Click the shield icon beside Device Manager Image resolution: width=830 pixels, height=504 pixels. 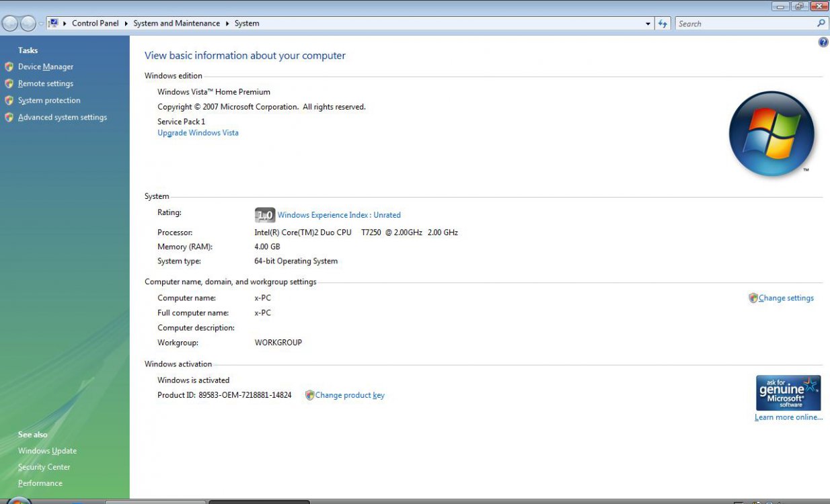click(x=9, y=67)
